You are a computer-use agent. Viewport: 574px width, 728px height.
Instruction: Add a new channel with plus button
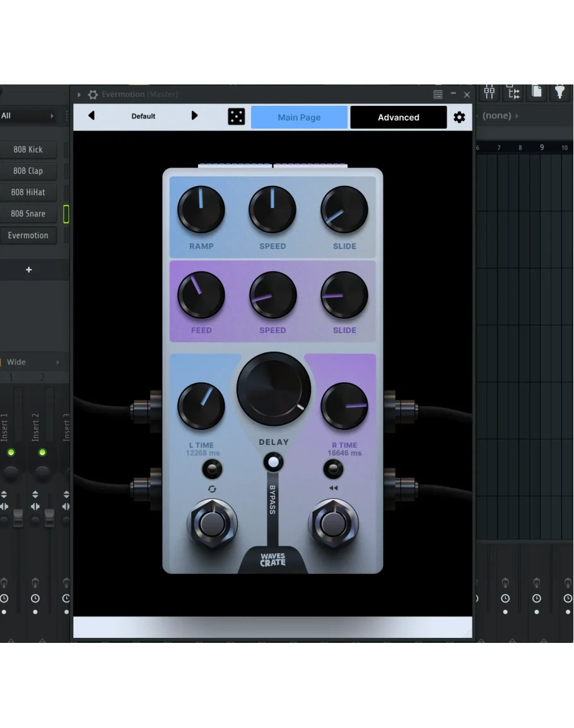pos(28,270)
